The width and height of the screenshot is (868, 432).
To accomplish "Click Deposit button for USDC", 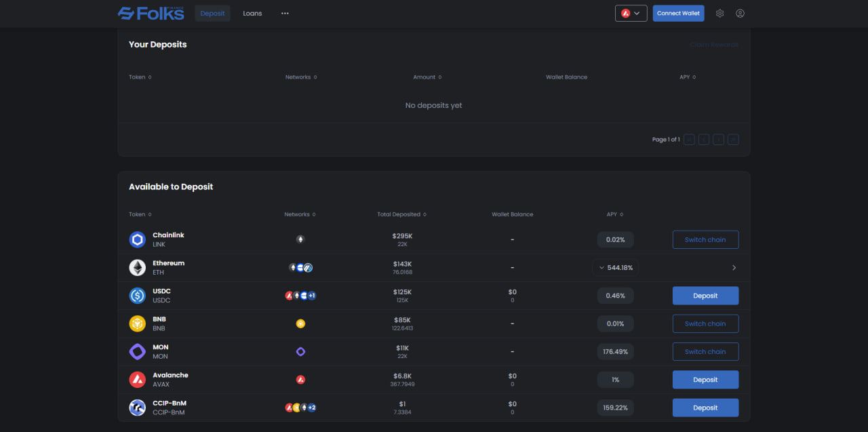I will coord(705,296).
